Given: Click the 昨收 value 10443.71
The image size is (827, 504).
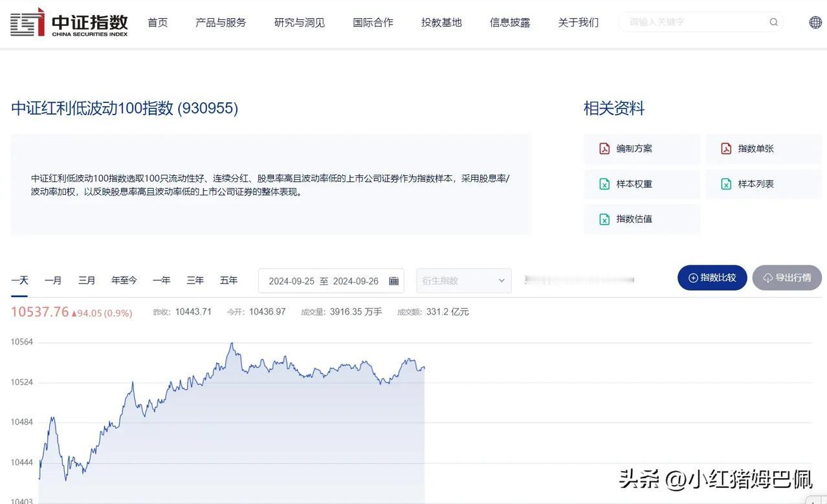Looking at the screenshot, I should (x=193, y=312).
